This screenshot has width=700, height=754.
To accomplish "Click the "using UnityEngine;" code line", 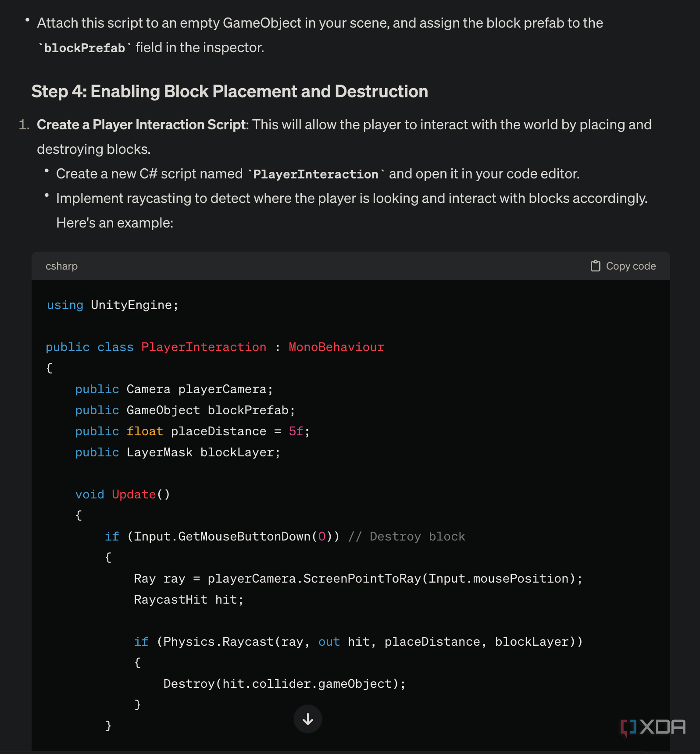I will pos(113,305).
